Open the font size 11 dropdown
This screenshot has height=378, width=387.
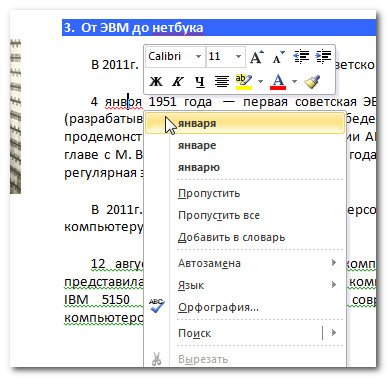[x=238, y=57]
